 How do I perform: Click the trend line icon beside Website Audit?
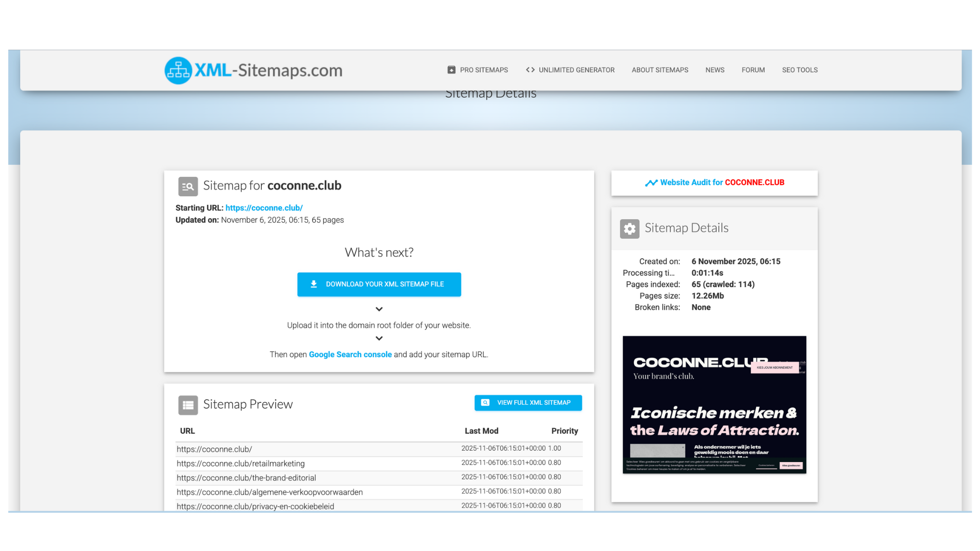click(x=651, y=183)
